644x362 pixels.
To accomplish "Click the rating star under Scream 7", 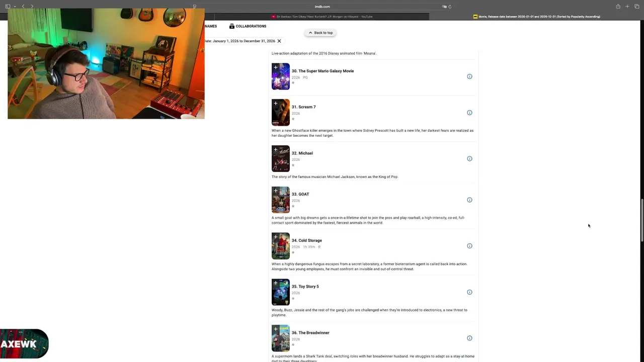I will click(293, 119).
